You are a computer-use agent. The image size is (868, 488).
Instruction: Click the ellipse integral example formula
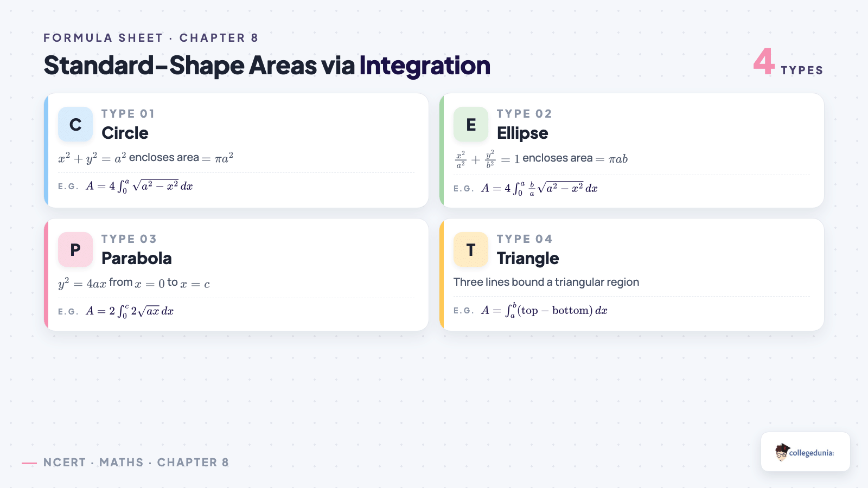[539, 188]
